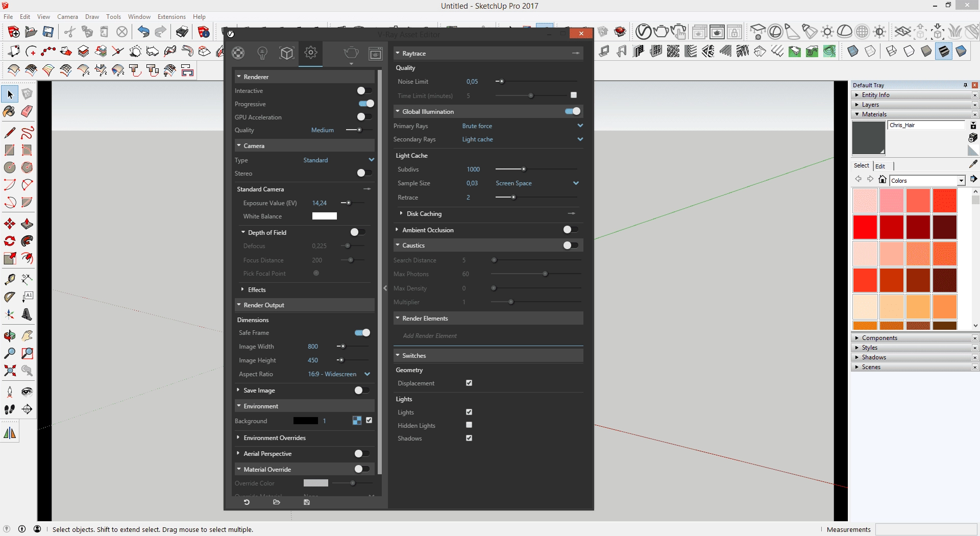
Task: Pick the sample paint eyedropper in Materials
Action: [x=973, y=164]
